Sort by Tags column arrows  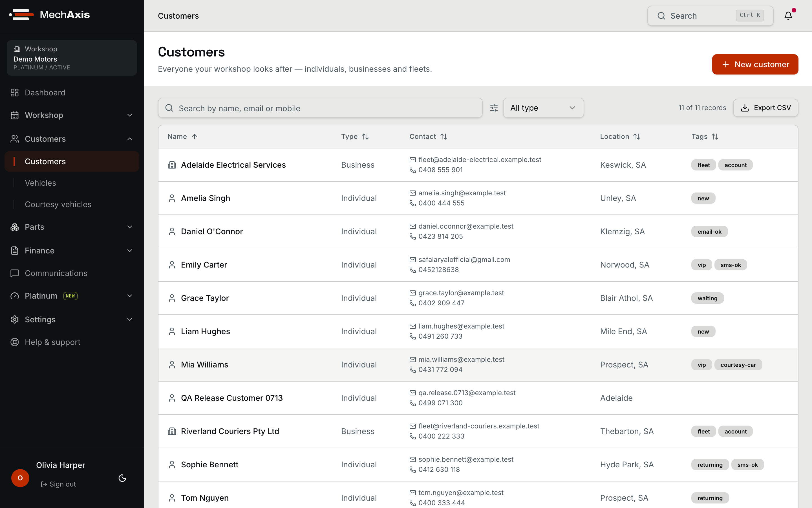tap(715, 136)
